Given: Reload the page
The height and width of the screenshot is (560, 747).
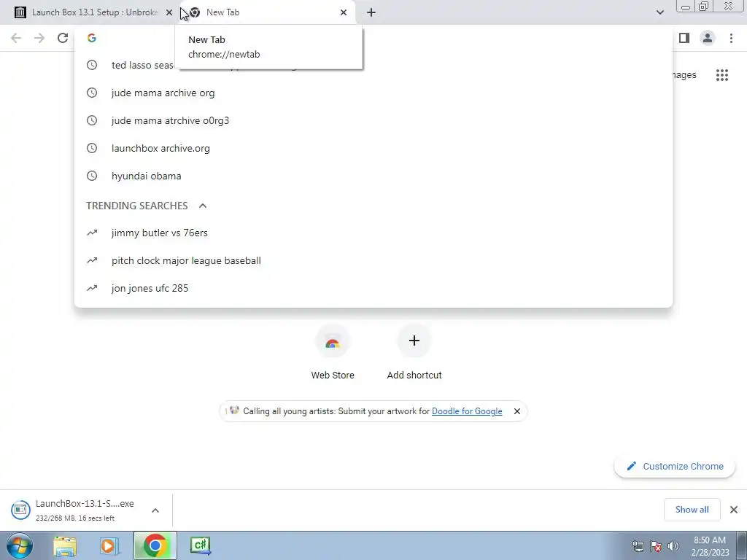Looking at the screenshot, I should [x=63, y=38].
